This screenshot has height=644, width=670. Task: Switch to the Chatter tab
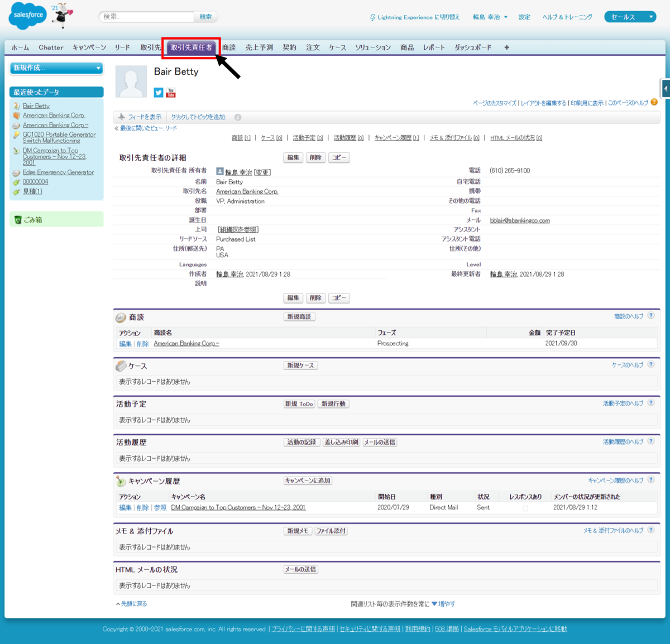pos(51,47)
